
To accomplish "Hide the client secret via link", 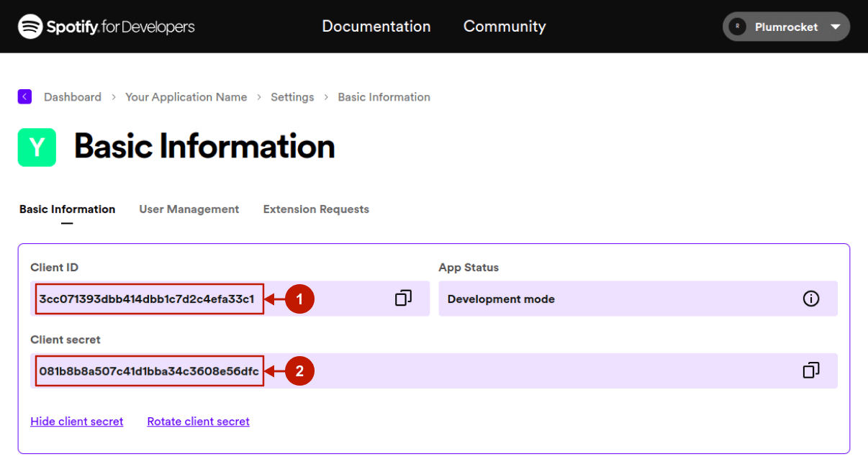I will pos(77,422).
